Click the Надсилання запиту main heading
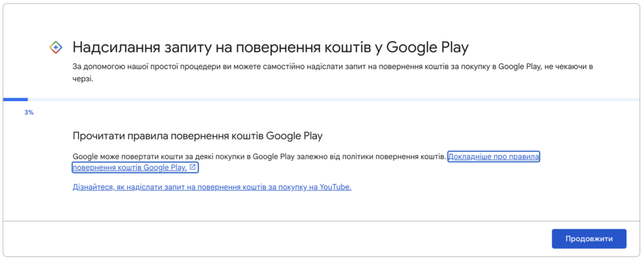Viewport: 644px width, 260px height. (270, 48)
